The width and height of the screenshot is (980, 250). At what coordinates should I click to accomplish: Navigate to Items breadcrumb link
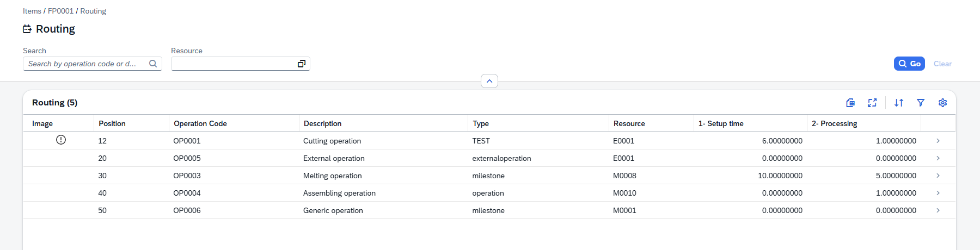pyautogui.click(x=32, y=11)
